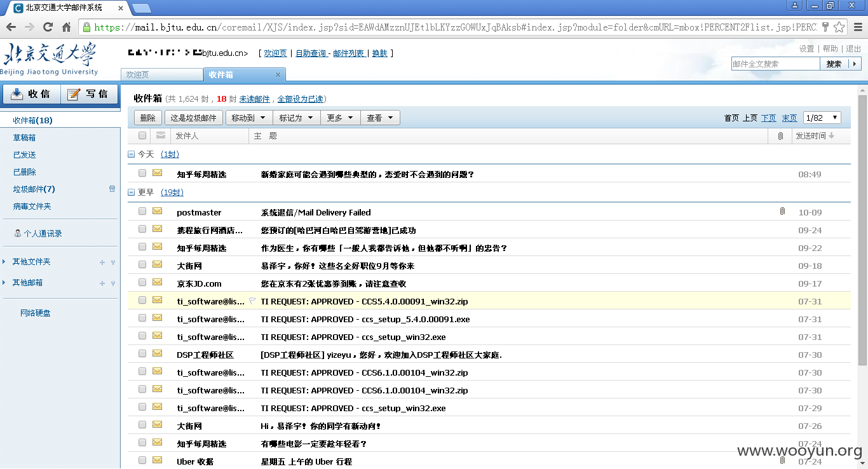Click the vertical scrollbar of the mail list
Image resolution: width=868 pixels, height=469 pixels.
click(x=862, y=230)
